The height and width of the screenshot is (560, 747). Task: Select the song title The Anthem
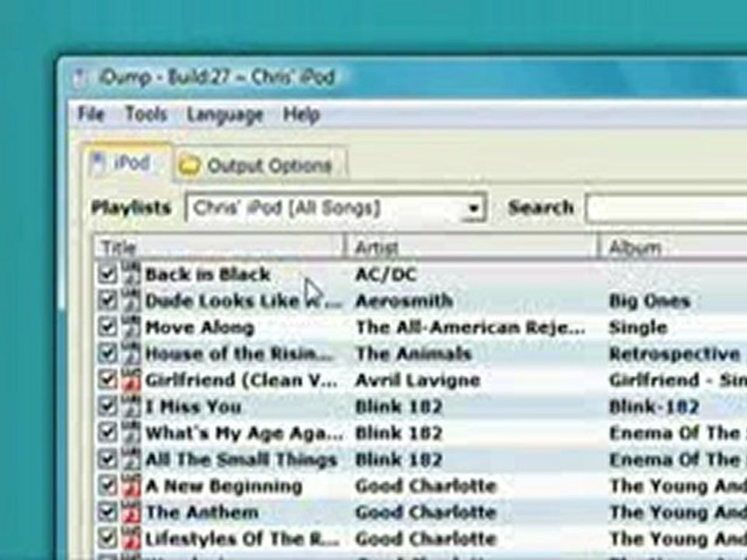coord(202,513)
